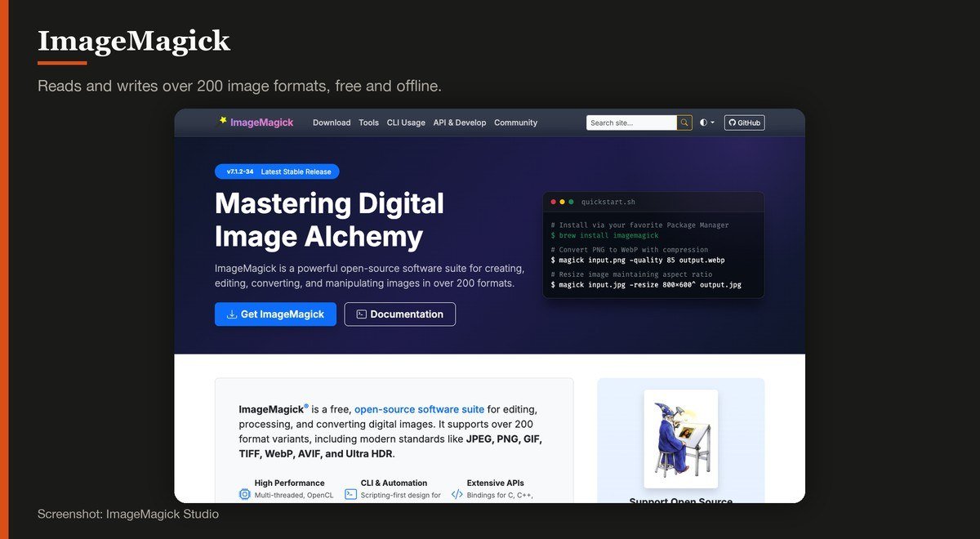Click the CLI & Automation terminal icon
The image size is (980, 539).
point(351,494)
